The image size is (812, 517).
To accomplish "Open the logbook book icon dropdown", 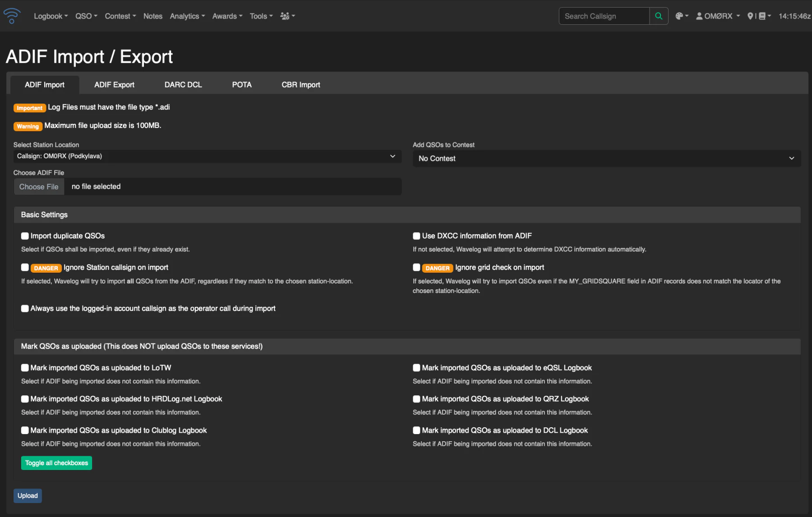I will pyautogui.click(x=765, y=16).
